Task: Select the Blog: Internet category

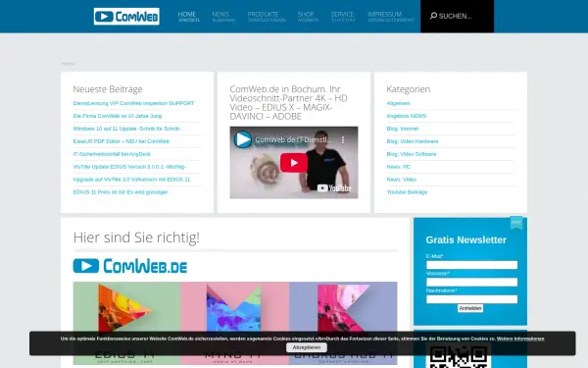Action: coord(403,129)
